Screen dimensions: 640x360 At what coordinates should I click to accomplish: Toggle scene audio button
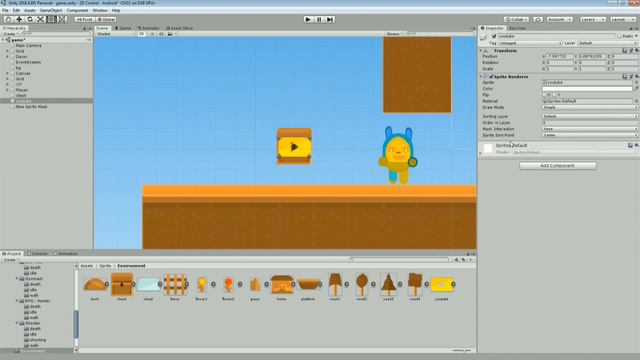pyautogui.click(x=161, y=34)
